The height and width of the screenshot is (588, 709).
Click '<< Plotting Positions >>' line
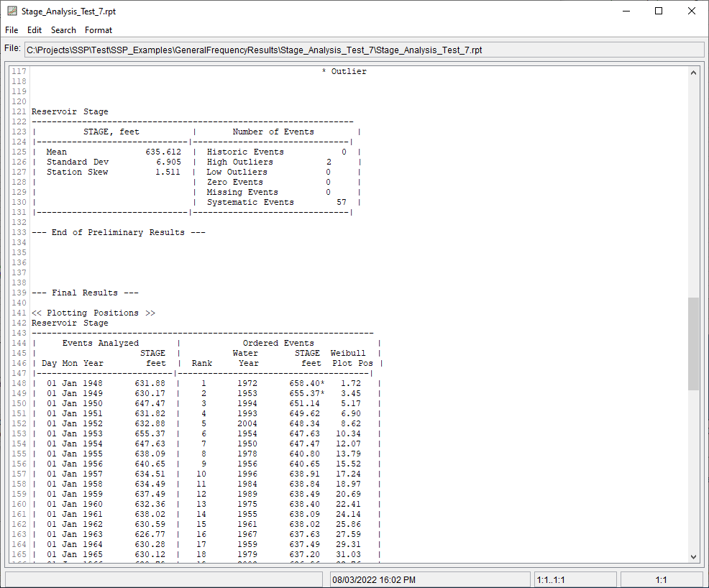[x=93, y=313]
